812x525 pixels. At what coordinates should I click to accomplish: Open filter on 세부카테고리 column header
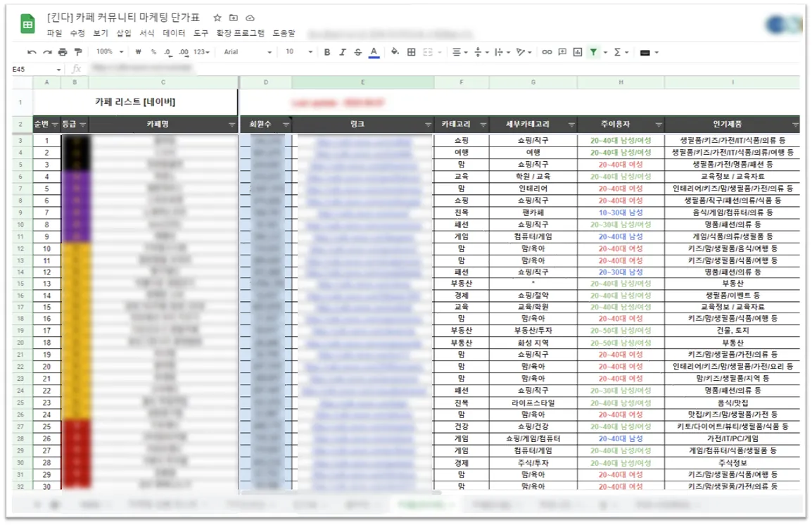(572, 125)
